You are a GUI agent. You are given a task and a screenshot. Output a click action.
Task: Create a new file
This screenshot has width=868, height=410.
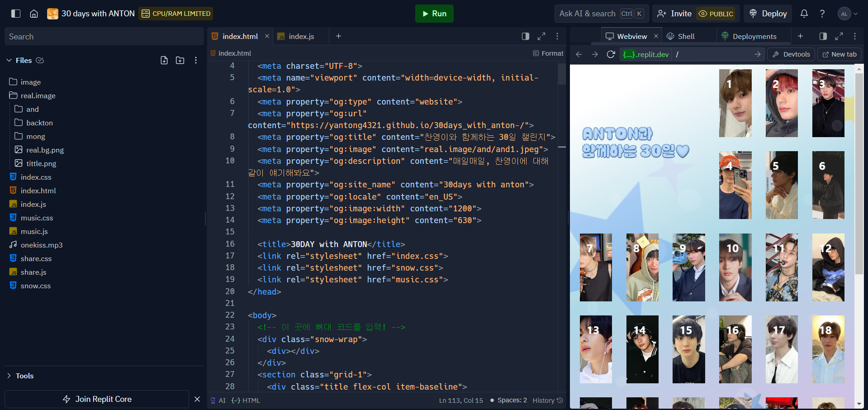point(164,60)
